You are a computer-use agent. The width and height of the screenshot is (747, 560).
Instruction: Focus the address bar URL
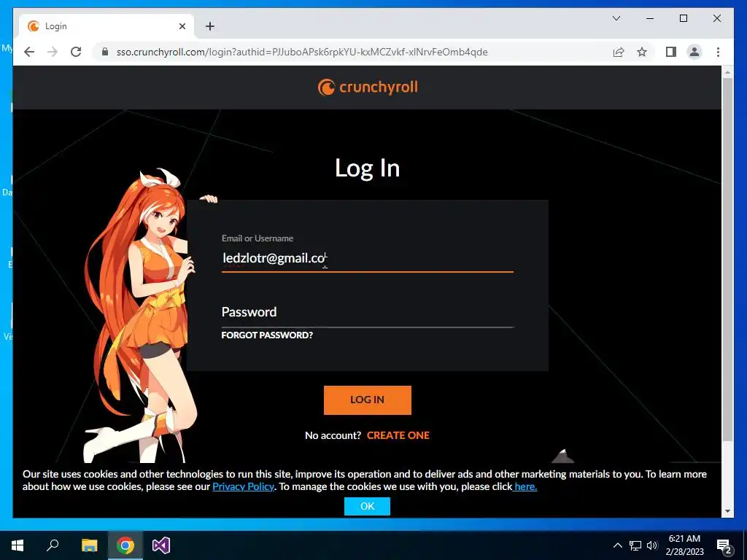coord(302,52)
